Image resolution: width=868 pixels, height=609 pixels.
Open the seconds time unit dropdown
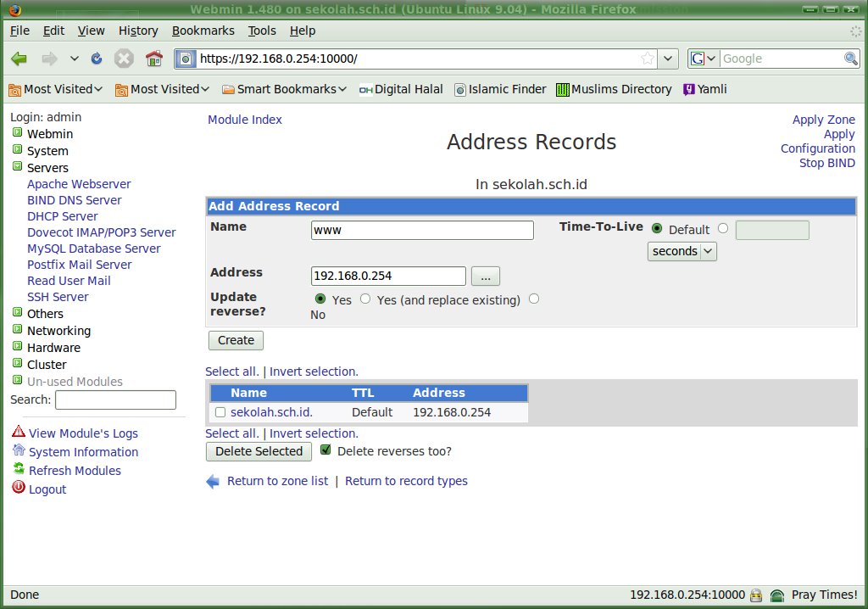coord(682,251)
